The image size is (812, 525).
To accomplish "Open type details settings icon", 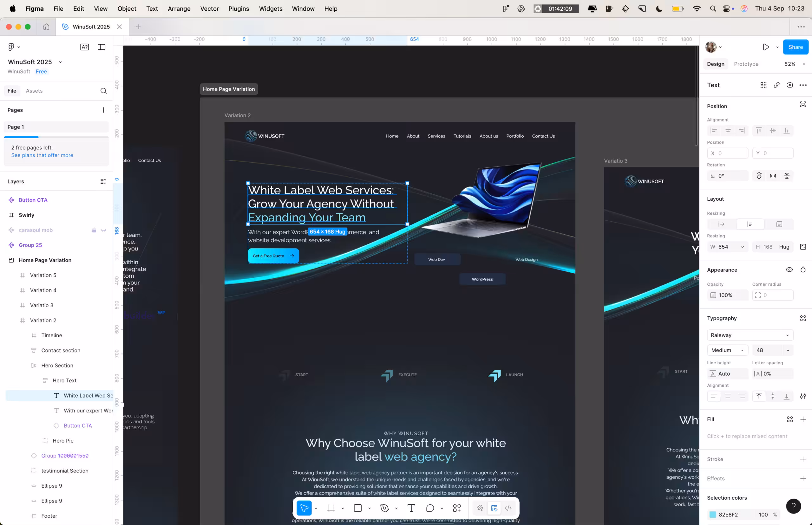I will point(803,396).
